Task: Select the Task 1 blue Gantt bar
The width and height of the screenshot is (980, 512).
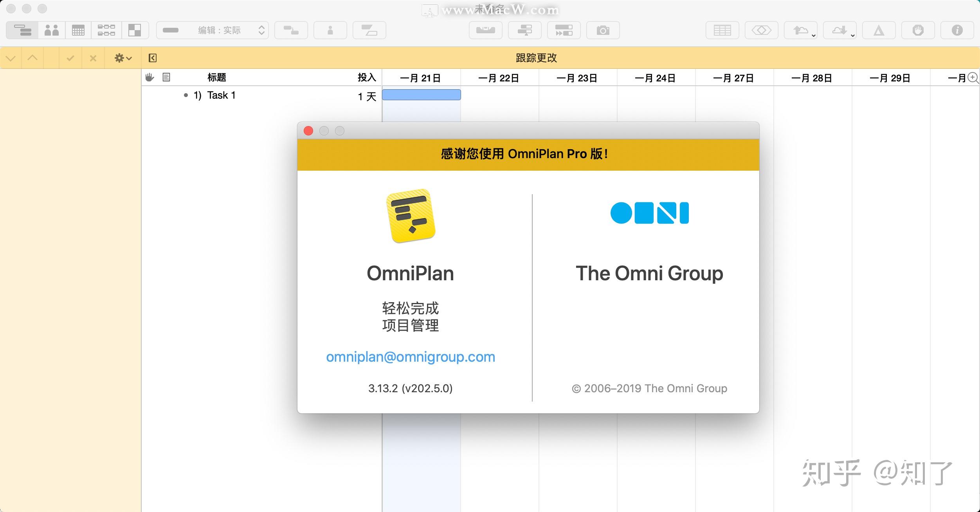Action: (421, 95)
